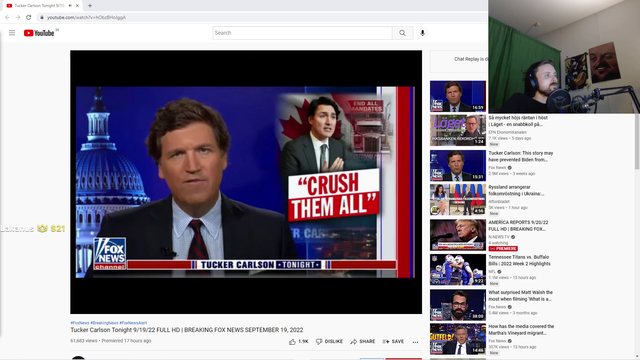Screen dimensions: 640x360
Task: Click the video title 'Tucker Carlson Tonight 9/19/22 FULL HD'
Action: (187, 330)
